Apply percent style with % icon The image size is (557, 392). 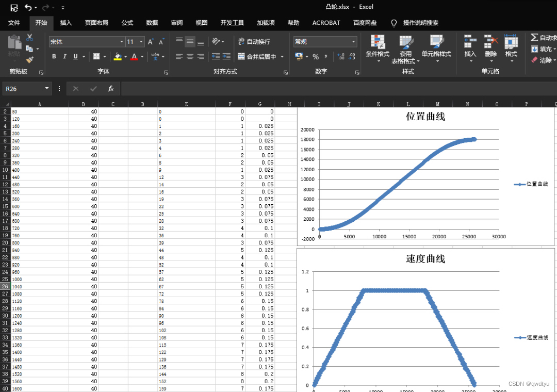(316, 57)
